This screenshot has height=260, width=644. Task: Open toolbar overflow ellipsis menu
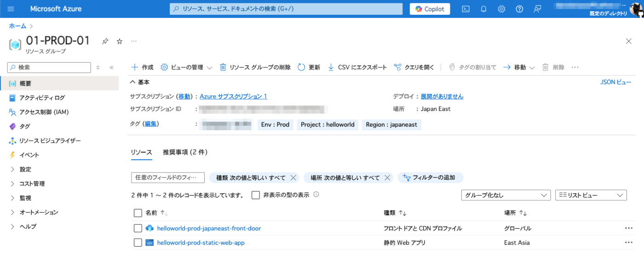tap(575, 67)
